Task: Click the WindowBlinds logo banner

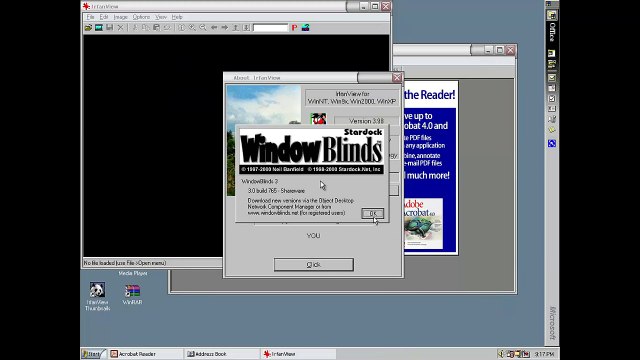Action: [x=311, y=151]
